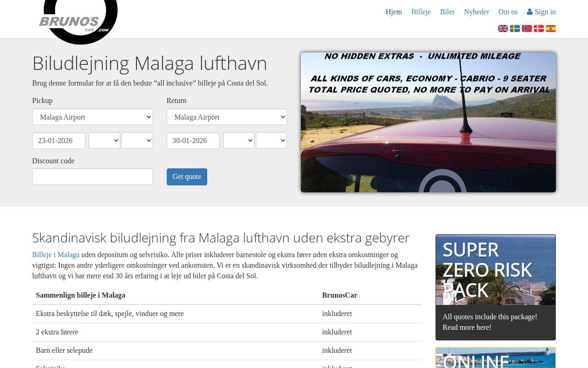
Task: Click the 'Skandinavisk biludlejning fra Malaga' heading
Action: click(221, 237)
